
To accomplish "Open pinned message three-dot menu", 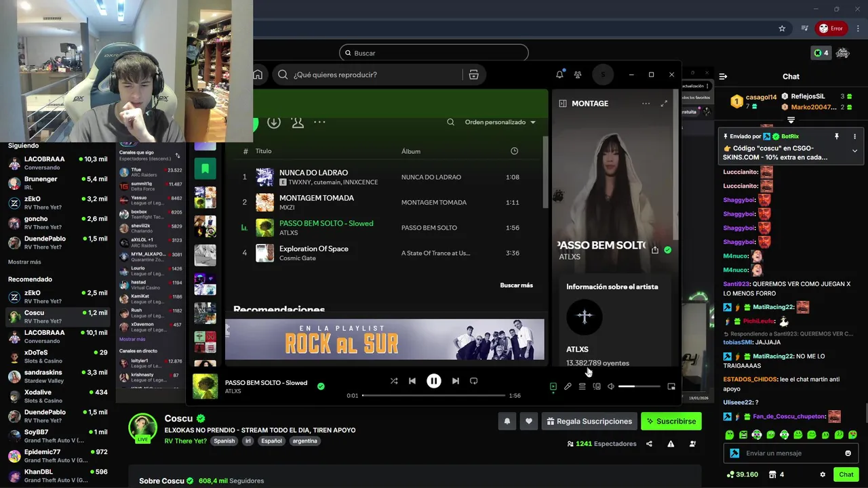I will 854,136.
